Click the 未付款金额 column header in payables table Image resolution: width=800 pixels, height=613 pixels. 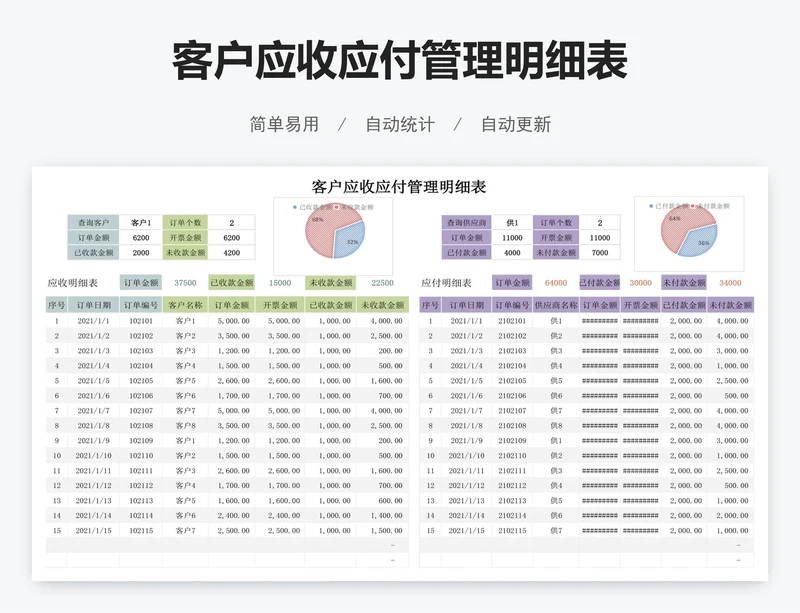point(730,305)
